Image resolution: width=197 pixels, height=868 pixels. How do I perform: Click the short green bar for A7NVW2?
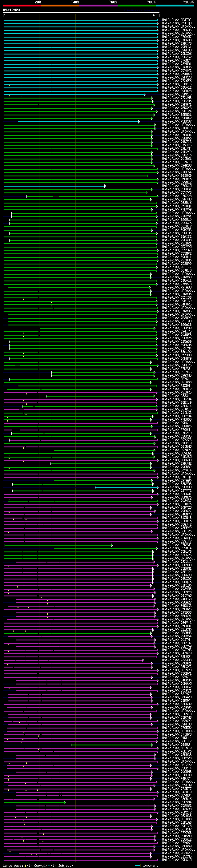(x=58, y=545)
